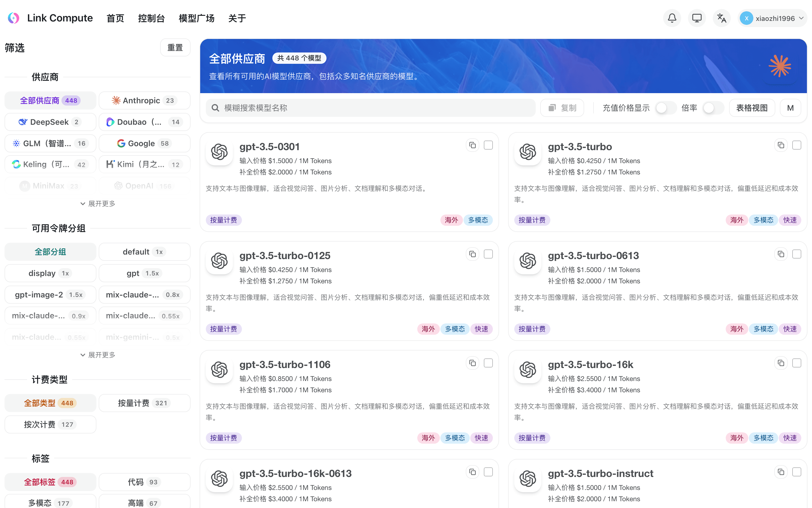Filter by GLM supplier
Screen dimensions: 812x508
50,143
